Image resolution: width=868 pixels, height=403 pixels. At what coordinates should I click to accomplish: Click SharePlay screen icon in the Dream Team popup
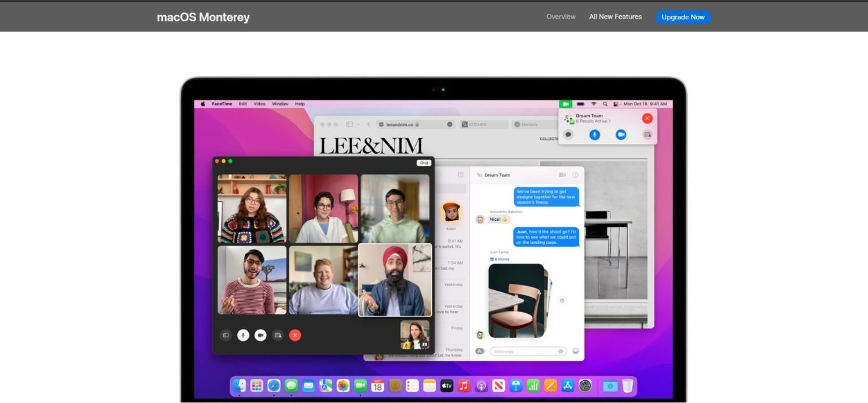click(648, 135)
